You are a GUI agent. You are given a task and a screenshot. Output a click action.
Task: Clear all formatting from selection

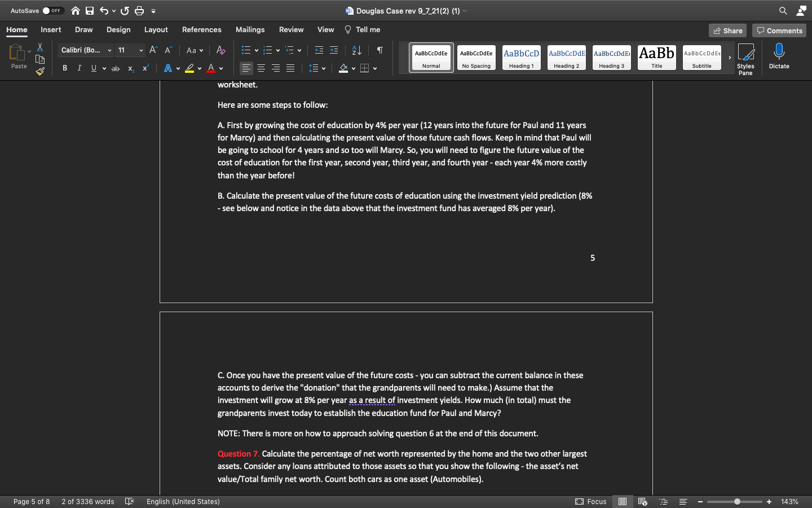click(221, 50)
